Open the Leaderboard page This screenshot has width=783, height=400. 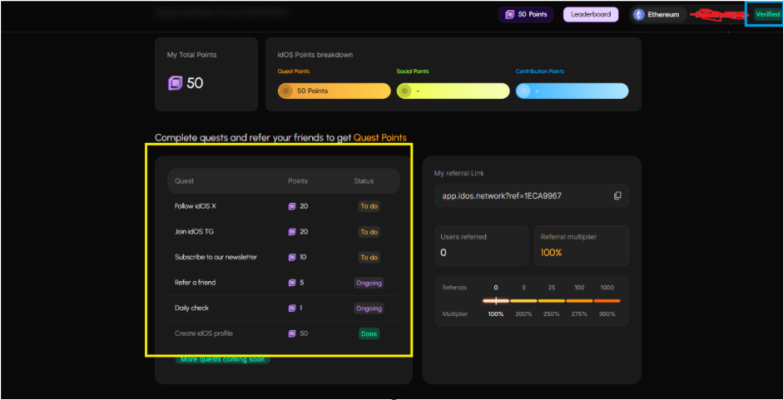coord(590,15)
